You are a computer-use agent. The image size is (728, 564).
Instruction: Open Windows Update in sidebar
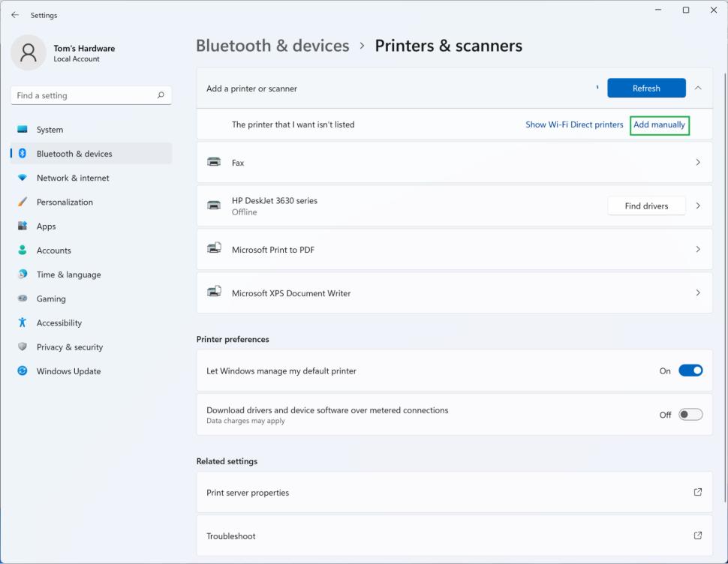coord(68,371)
